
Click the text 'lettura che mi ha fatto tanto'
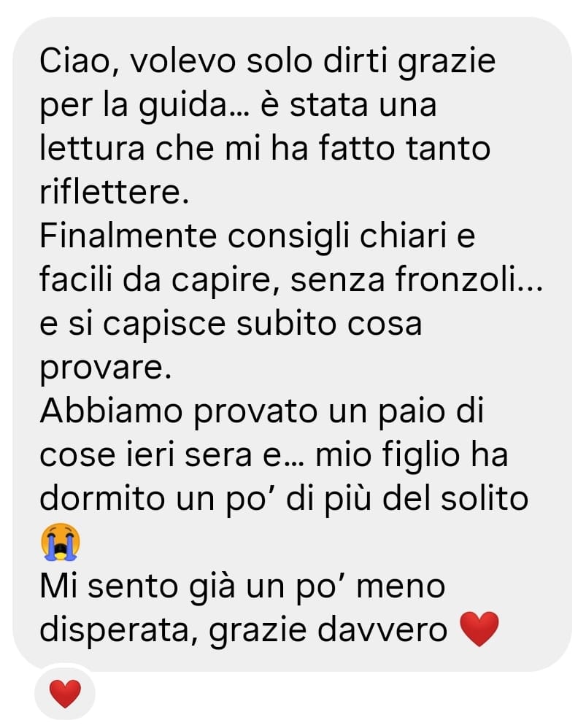pyautogui.click(x=265, y=148)
